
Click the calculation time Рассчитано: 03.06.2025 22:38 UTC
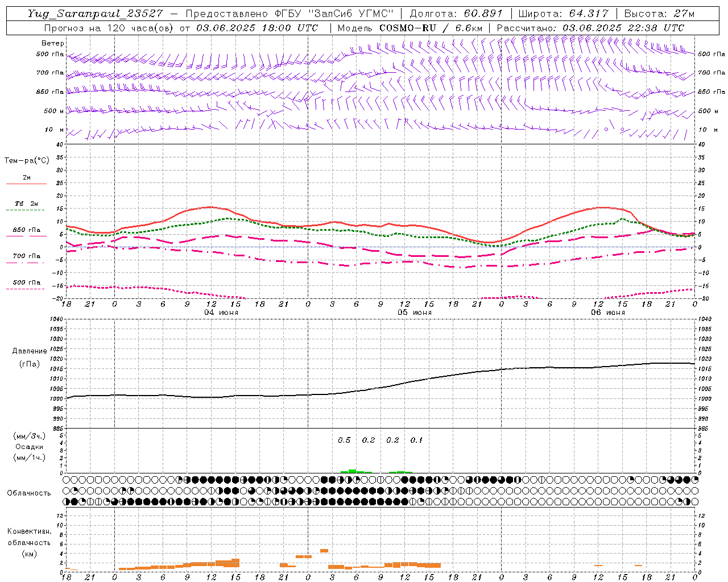pyautogui.click(x=590, y=28)
